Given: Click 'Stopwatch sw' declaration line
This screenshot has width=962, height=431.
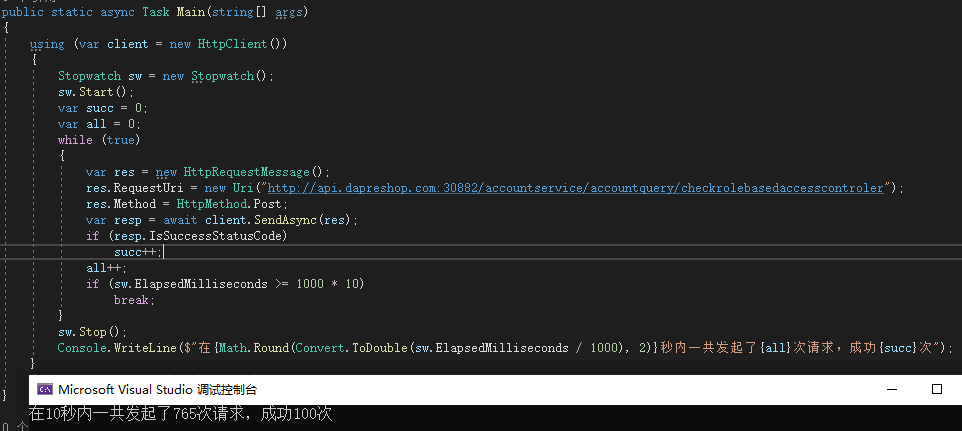Looking at the screenshot, I should (166, 76).
